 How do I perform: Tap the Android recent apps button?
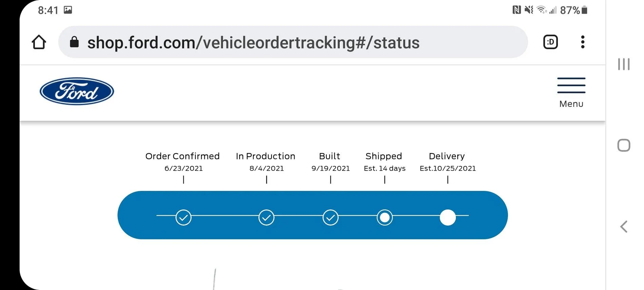[x=624, y=64]
